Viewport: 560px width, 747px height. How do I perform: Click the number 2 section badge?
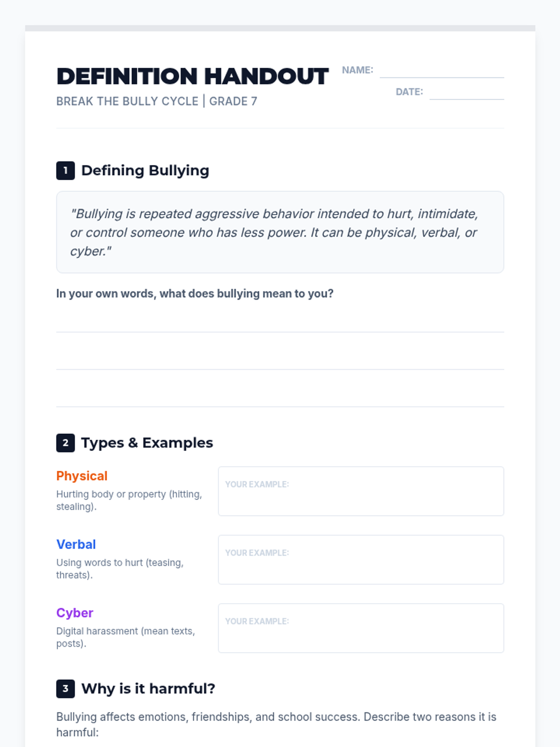pyautogui.click(x=65, y=443)
